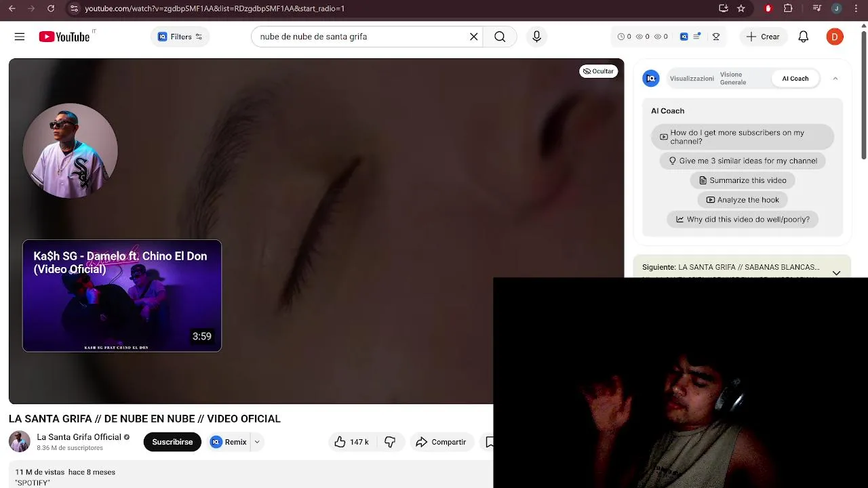The height and width of the screenshot is (488, 868).
Task: Like the video with thumbs up
Action: tap(351, 442)
